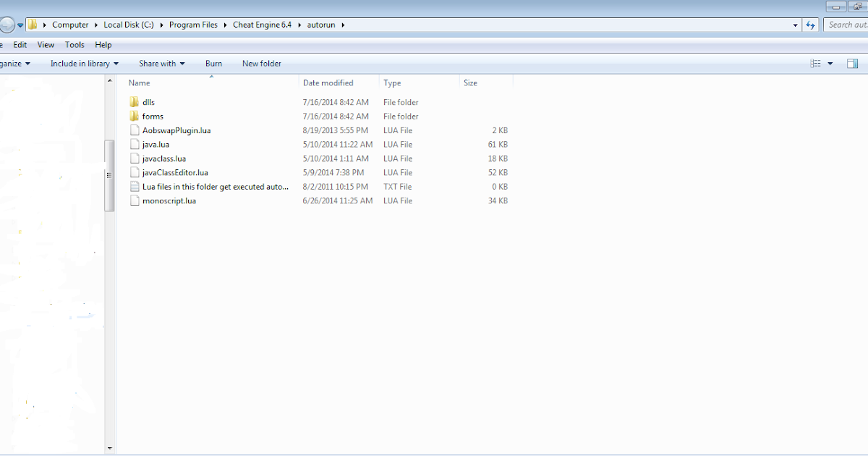Select the javaClassEditor.lua file name
868x456 pixels.
175,172
